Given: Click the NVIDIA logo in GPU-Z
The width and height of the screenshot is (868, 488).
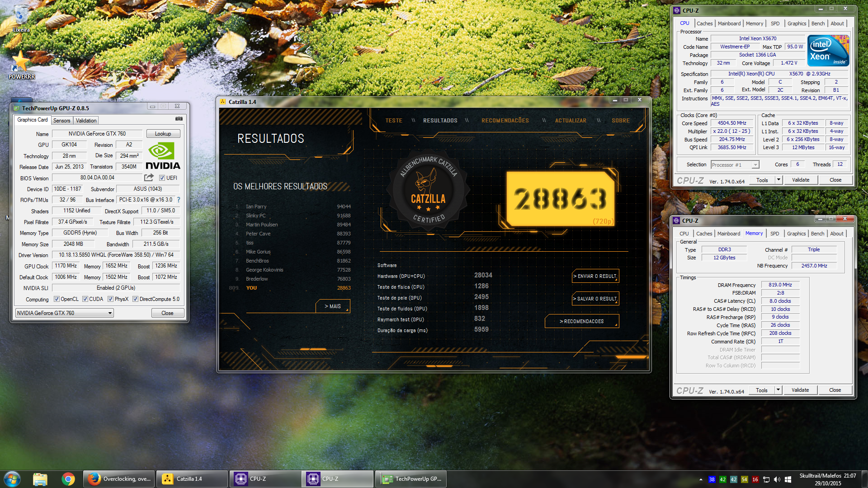Looking at the screenshot, I should pos(163,156).
